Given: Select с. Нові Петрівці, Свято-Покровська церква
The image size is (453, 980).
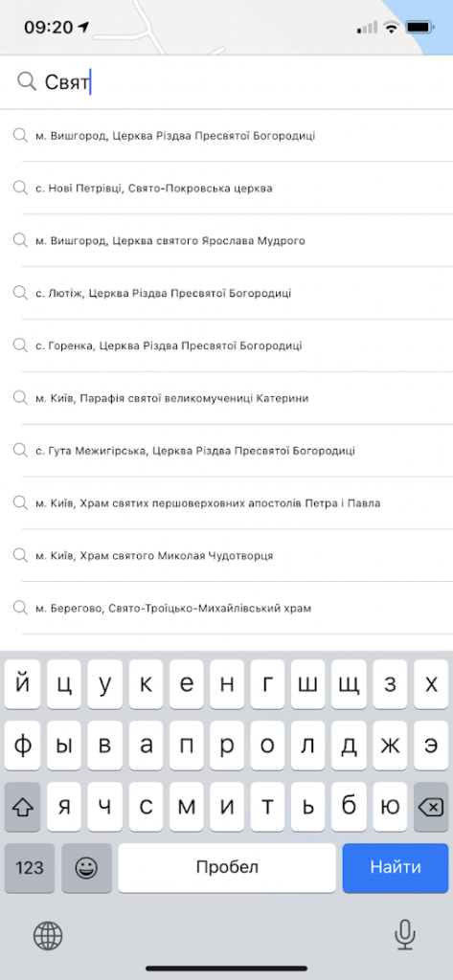Looking at the screenshot, I should tap(226, 189).
